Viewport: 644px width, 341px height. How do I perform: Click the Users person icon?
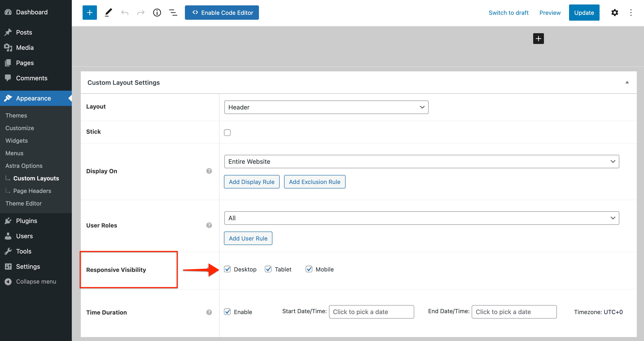(x=8, y=236)
